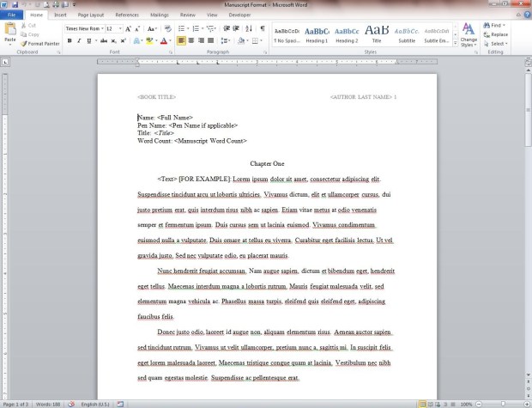Click the Grow Font icon

coord(128,29)
